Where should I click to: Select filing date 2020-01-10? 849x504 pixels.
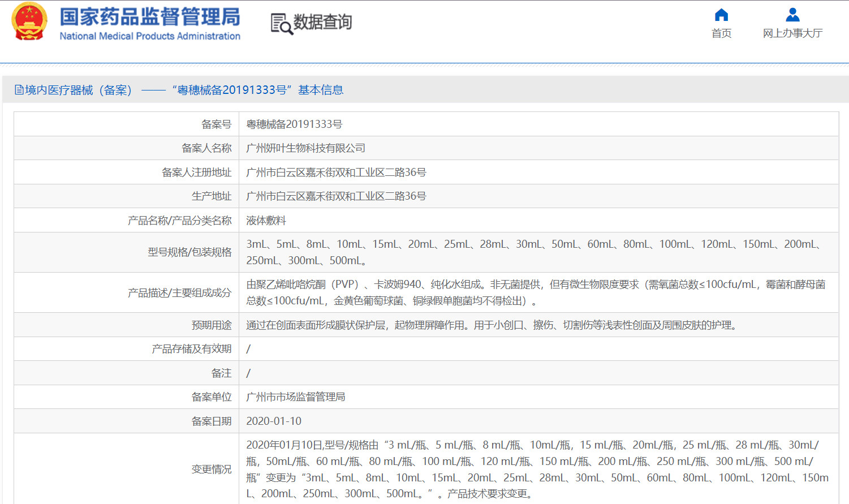coord(274,421)
